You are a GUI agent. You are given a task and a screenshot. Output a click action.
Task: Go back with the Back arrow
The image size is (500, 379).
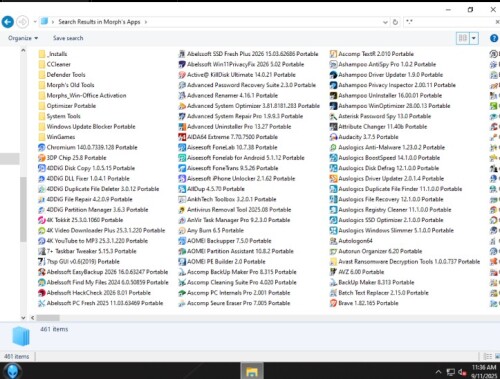pos(8,22)
